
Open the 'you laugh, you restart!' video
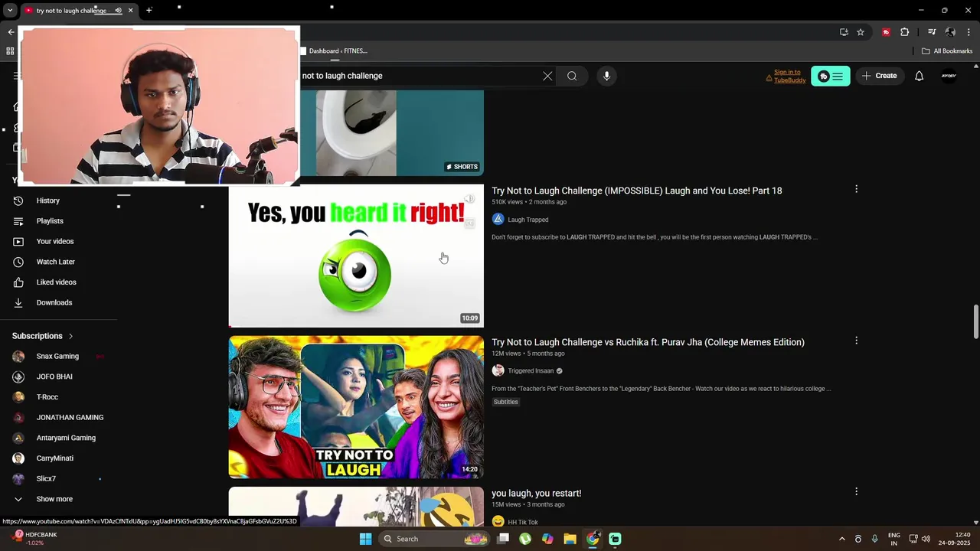(x=536, y=494)
